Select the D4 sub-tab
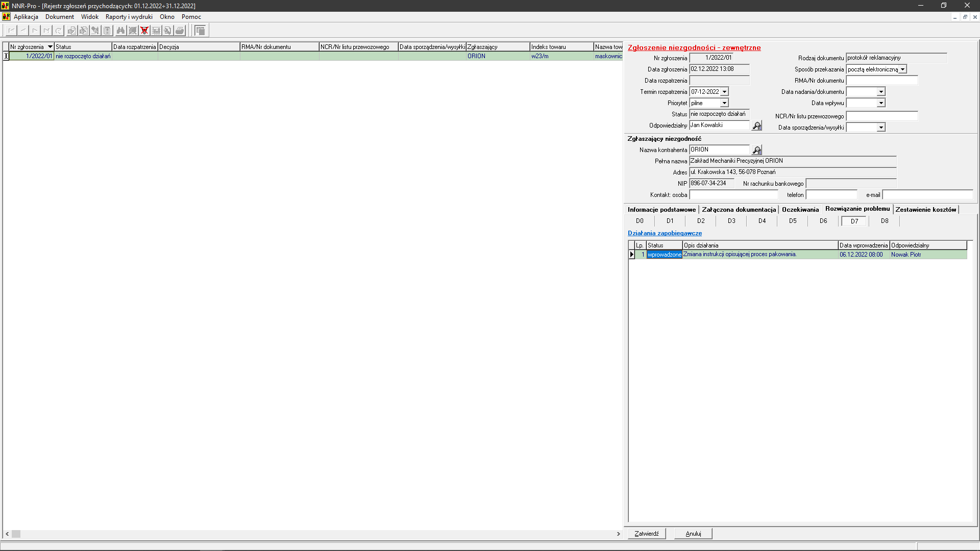This screenshot has width=980, height=551. coord(762,221)
